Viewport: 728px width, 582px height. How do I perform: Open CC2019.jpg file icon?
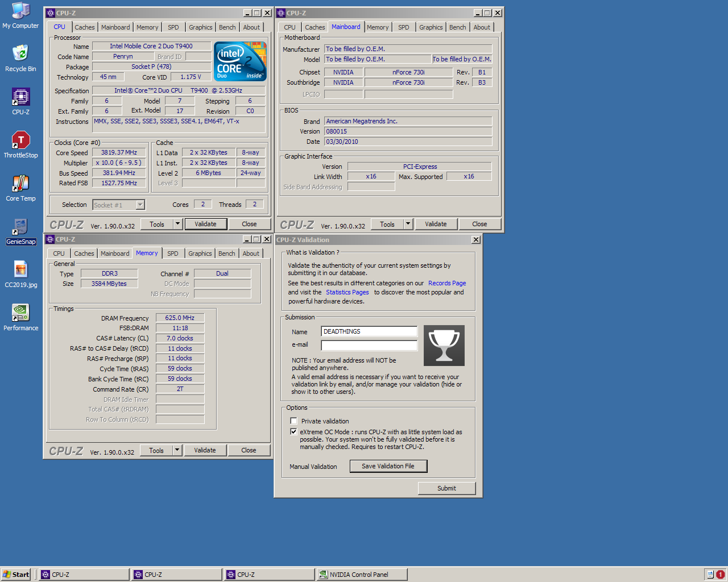(x=20, y=274)
